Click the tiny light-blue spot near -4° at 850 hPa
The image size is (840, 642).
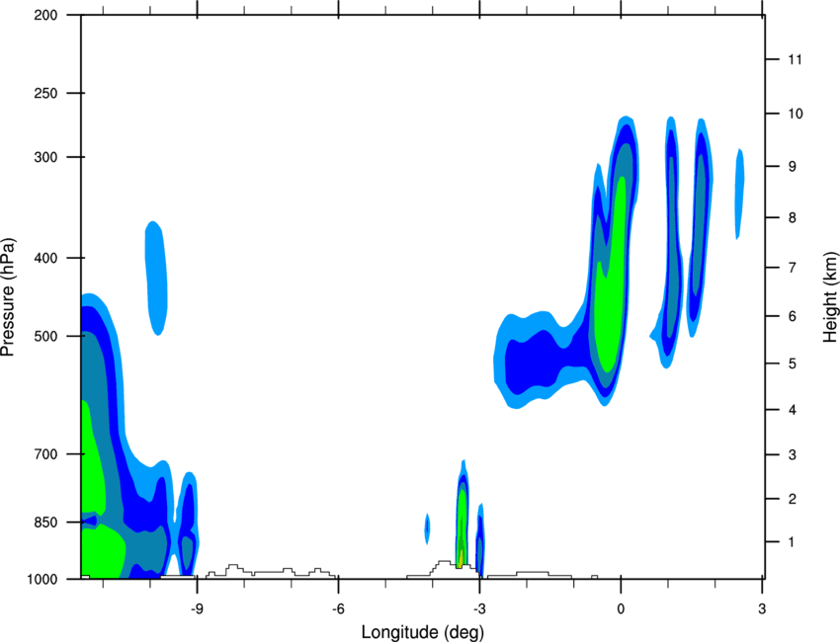[x=427, y=528]
